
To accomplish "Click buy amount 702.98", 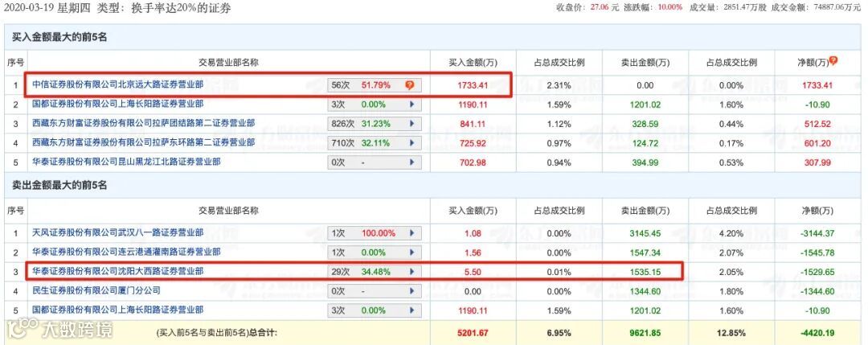I will (x=473, y=162).
